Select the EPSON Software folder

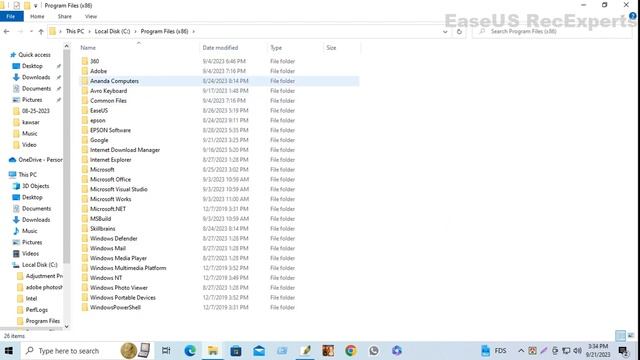click(x=110, y=130)
